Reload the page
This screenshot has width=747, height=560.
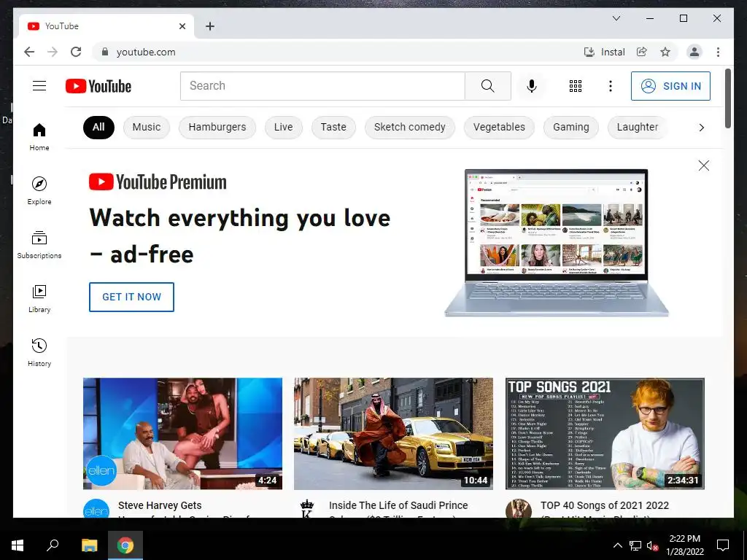(x=76, y=52)
